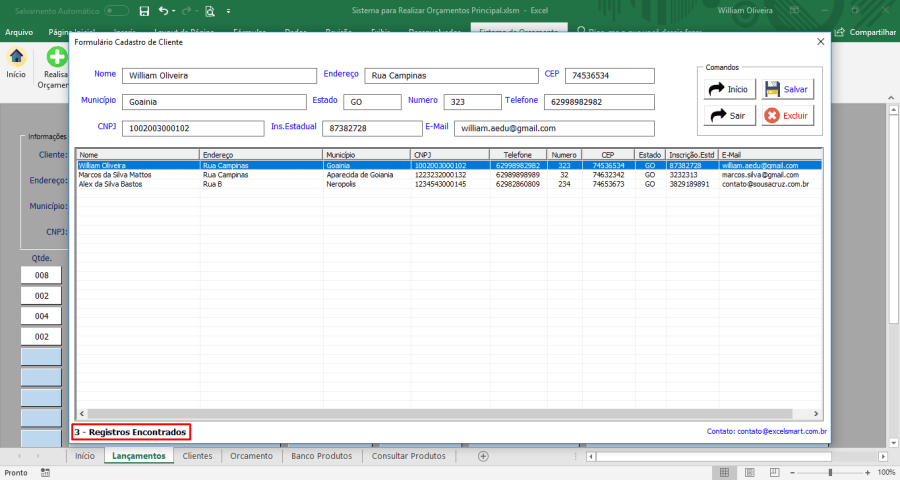The width and height of the screenshot is (900, 480).
Task: Click the Endereço column header in list
Action: [261, 154]
